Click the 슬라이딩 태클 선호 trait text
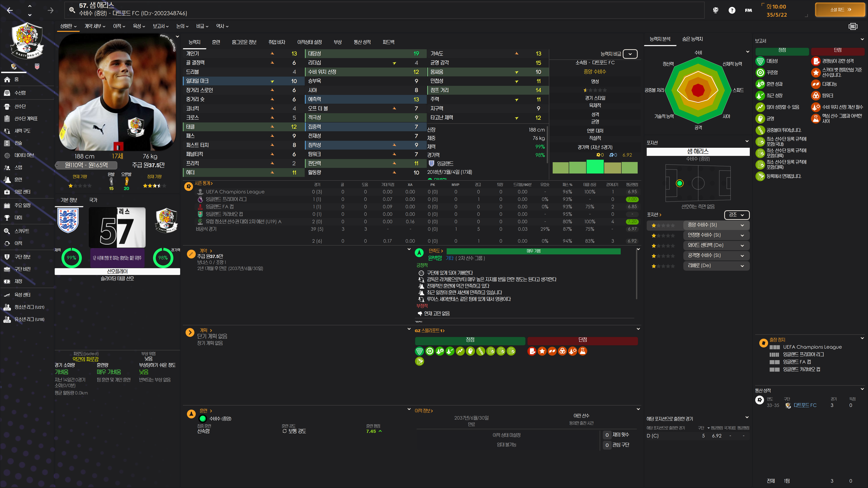The height and width of the screenshot is (488, 868). pos(117,279)
